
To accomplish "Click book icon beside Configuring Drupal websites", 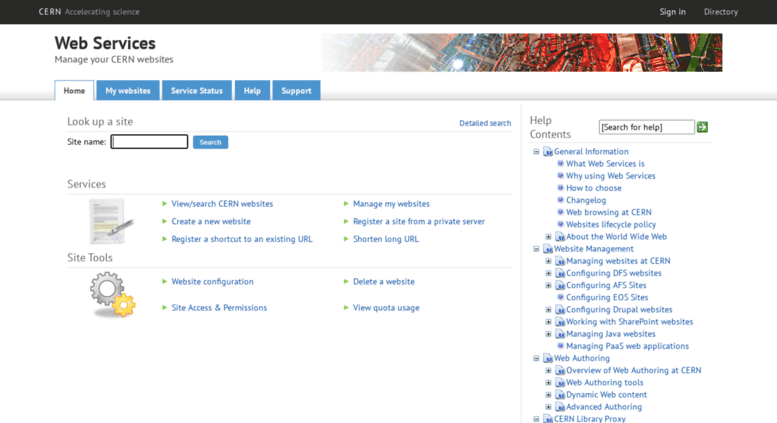I will click(560, 310).
